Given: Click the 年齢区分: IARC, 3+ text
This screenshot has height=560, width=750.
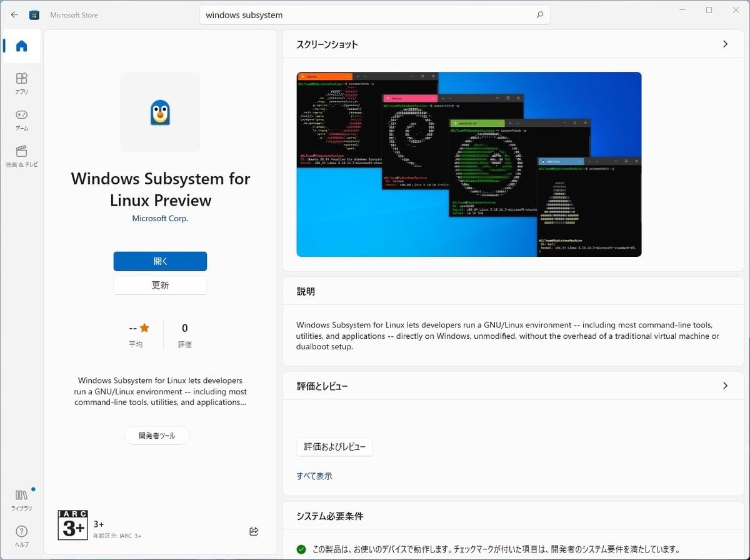Looking at the screenshot, I should [117, 536].
